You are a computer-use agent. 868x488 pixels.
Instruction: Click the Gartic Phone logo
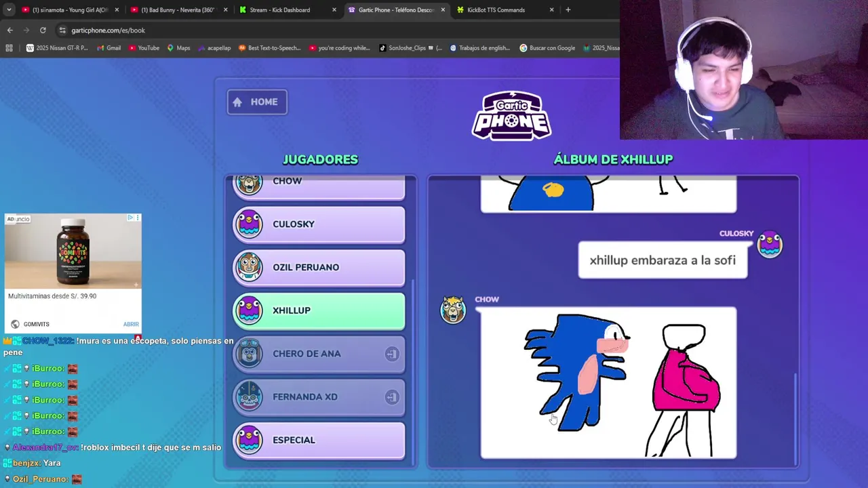(x=512, y=115)
